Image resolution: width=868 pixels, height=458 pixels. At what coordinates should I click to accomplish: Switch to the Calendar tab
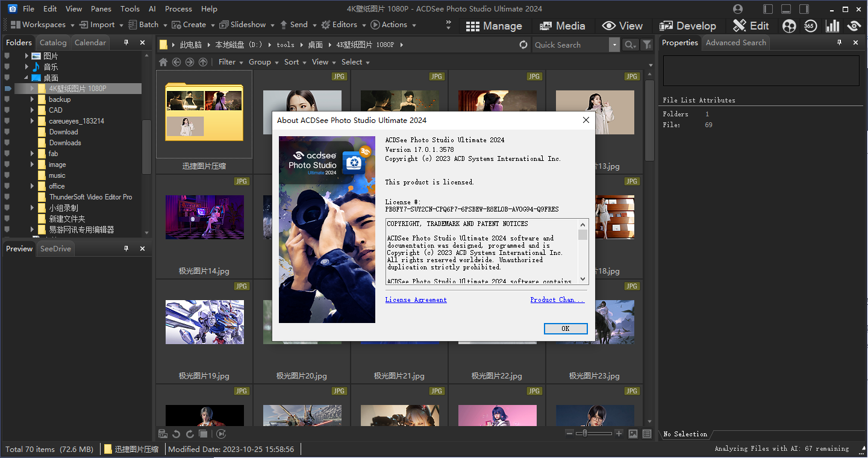[90, 43]
